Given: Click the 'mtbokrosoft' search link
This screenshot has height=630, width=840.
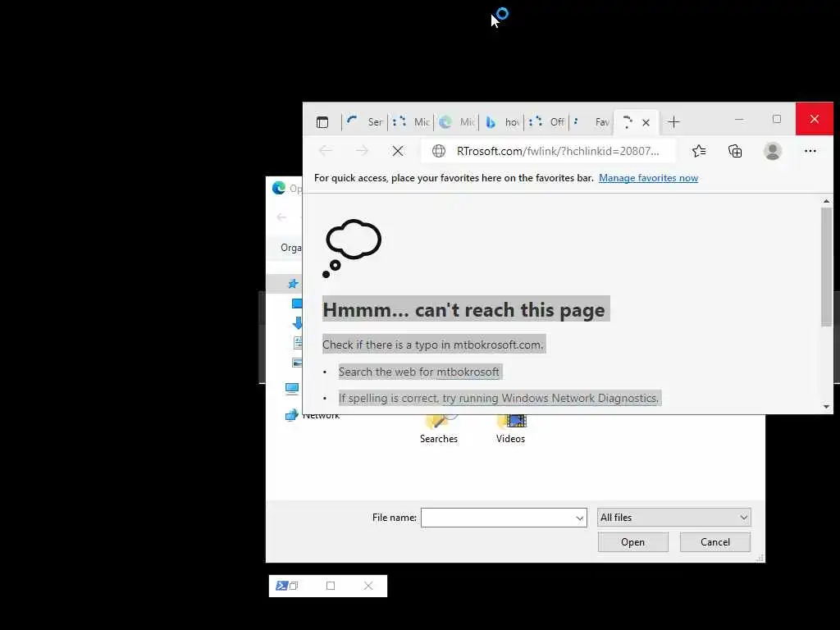Looking at the screenshot, I should [468, 372].
